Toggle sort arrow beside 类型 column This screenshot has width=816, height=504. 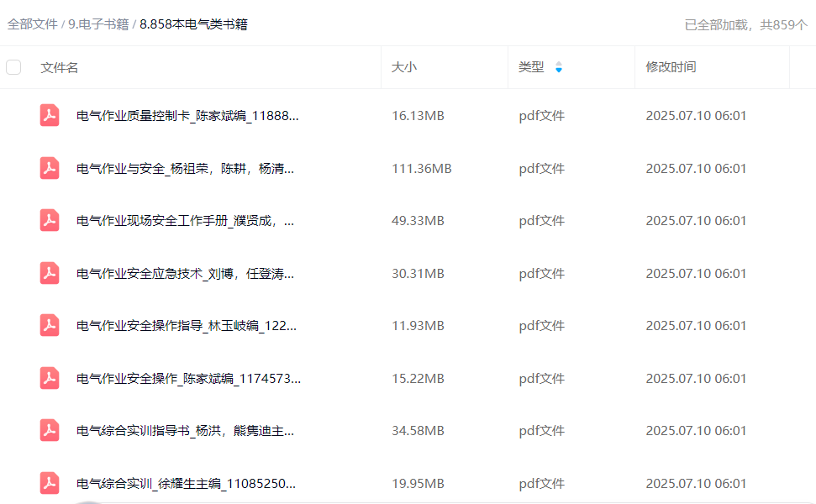coord(559,67)
